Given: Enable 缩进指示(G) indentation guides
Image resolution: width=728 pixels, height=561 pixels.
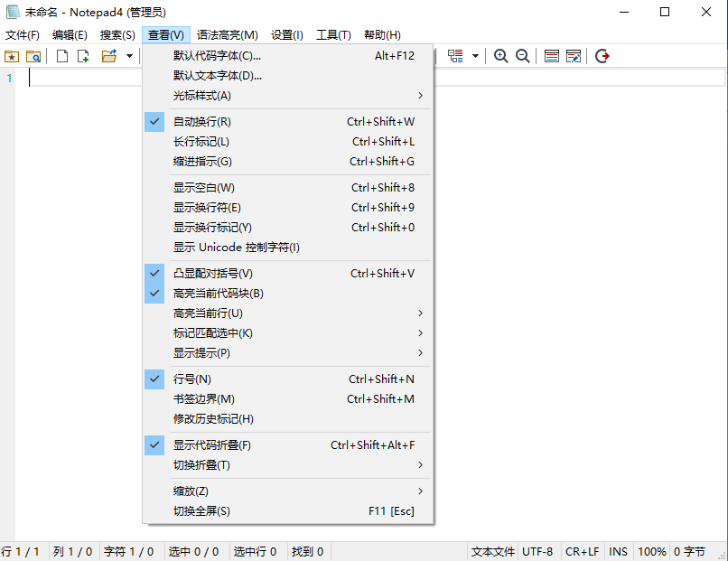Looking at the screenshot, I should 288,162.
